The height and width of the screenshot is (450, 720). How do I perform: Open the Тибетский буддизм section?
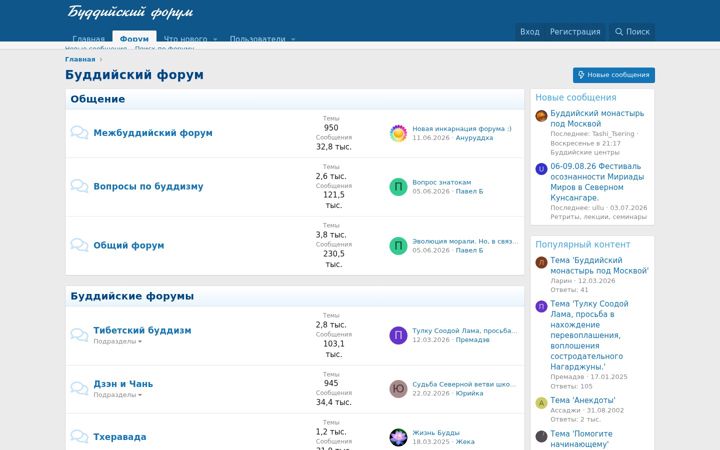click(x=142, y=330)
